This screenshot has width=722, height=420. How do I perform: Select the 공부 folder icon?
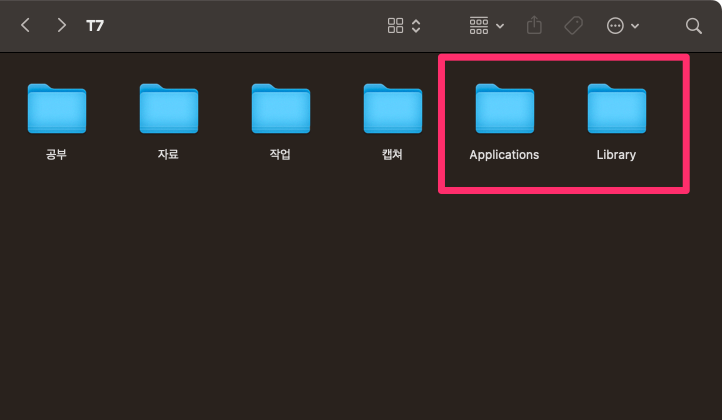[57, 109]
